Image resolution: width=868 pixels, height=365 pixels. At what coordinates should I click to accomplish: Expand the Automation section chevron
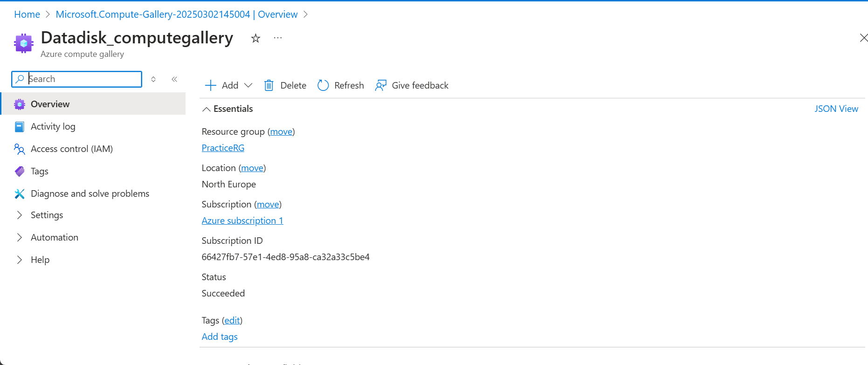[x=20, y=237]
